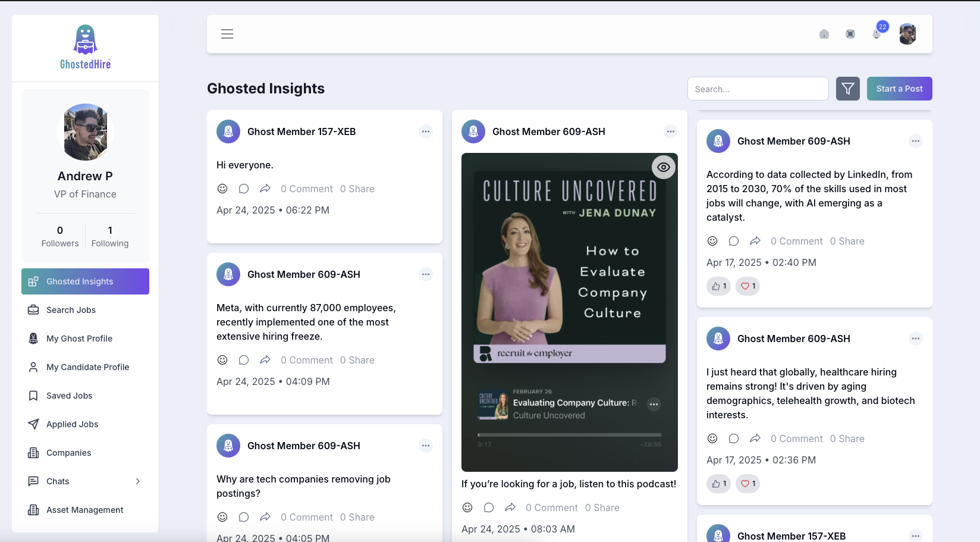Toggle thumbs-up reaction on the LinkedIn data post
This screenshot has width=980, height=542.
coord(719,286)
